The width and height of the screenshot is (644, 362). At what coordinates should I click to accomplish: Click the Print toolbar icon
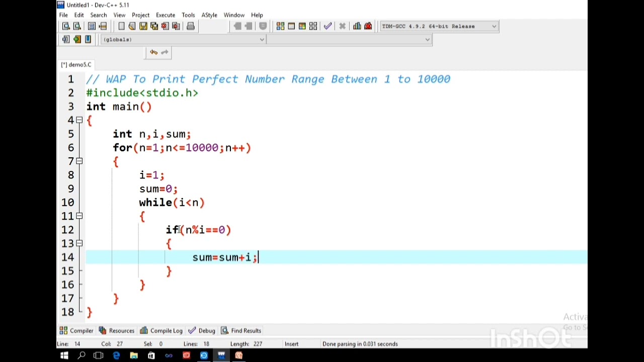pyautogui.click(x=191, y=26)
